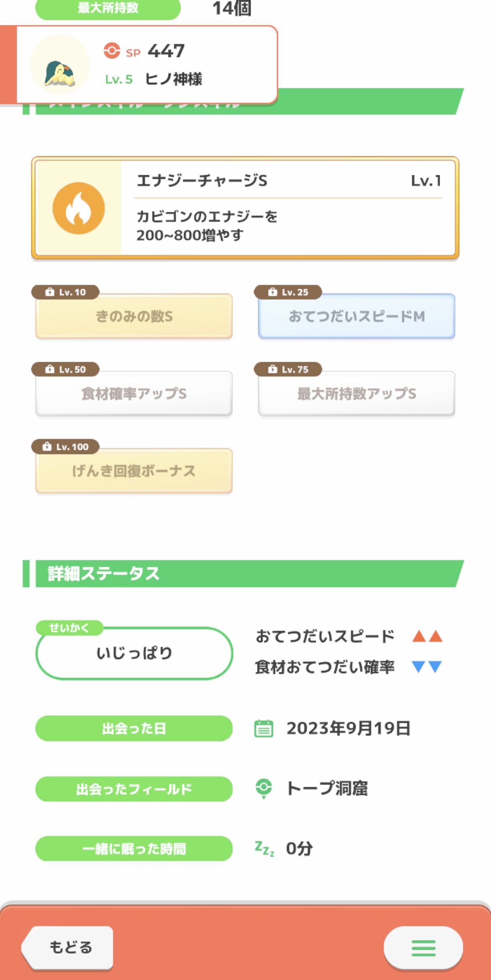
Task: Tap the Cyndaquil portrait thumbnail
Action: point(60,65)
